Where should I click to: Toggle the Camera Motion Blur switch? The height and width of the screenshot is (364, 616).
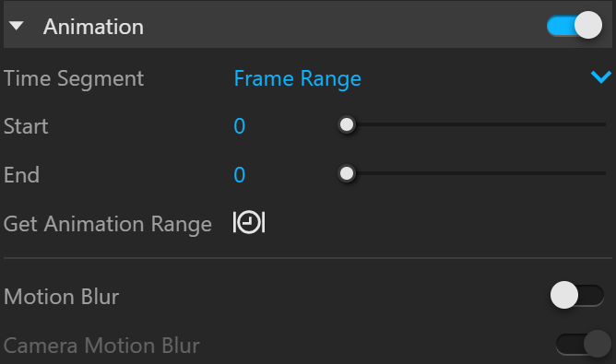point(583,344)
